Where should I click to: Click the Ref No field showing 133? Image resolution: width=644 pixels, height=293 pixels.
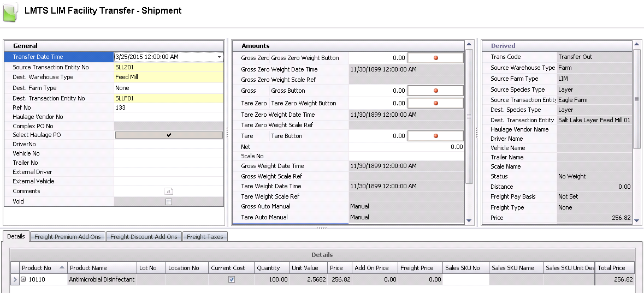click(169, 107)
